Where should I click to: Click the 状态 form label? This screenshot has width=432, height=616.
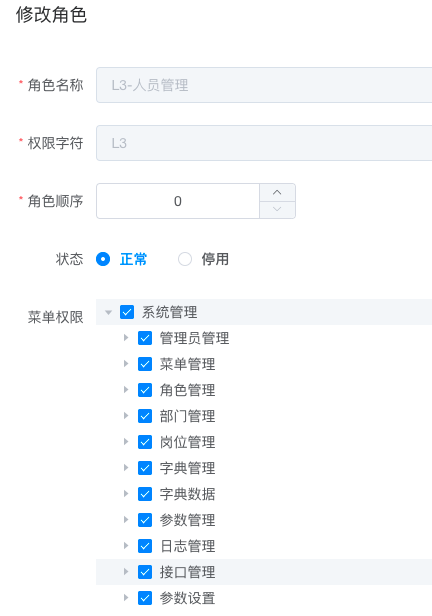(x=70, y=259)
